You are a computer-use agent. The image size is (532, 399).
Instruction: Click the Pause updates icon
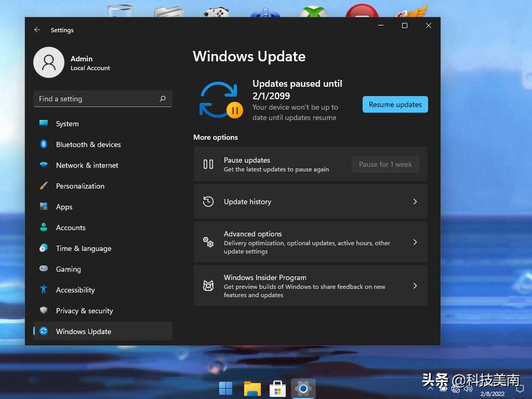click(x=208, y=164)
